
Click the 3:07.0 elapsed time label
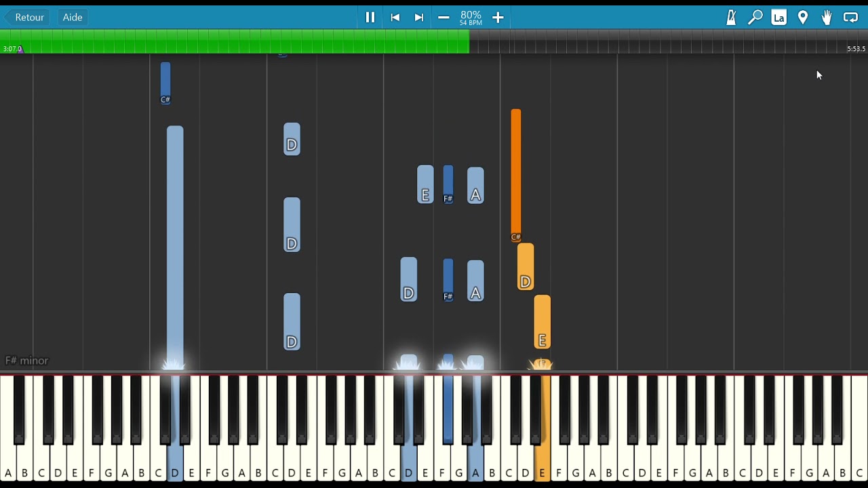pyautogui.click(x=12, y=49)
